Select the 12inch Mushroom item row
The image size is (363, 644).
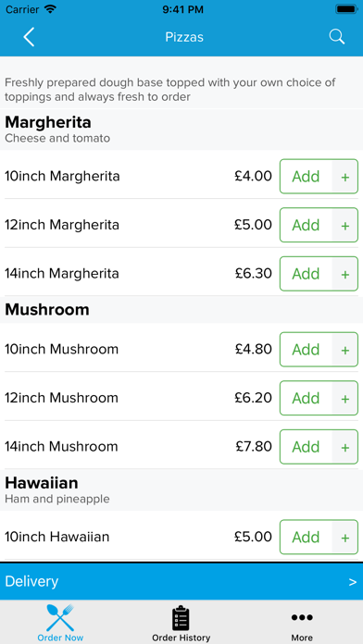pos(181,398)
